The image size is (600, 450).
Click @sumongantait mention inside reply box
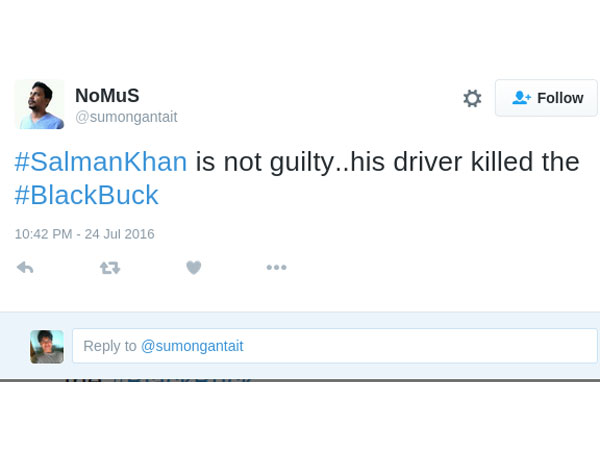(192, 346)
